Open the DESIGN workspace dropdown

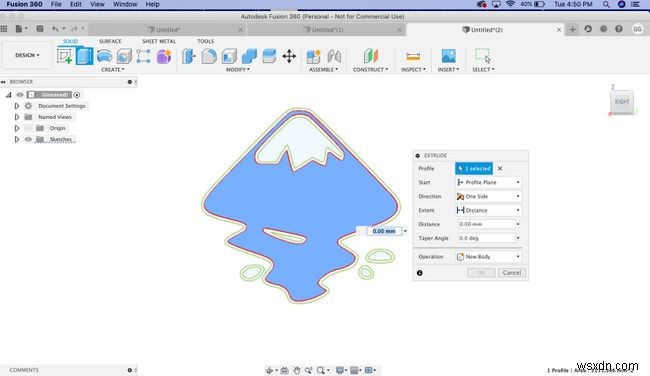(27, 55)
